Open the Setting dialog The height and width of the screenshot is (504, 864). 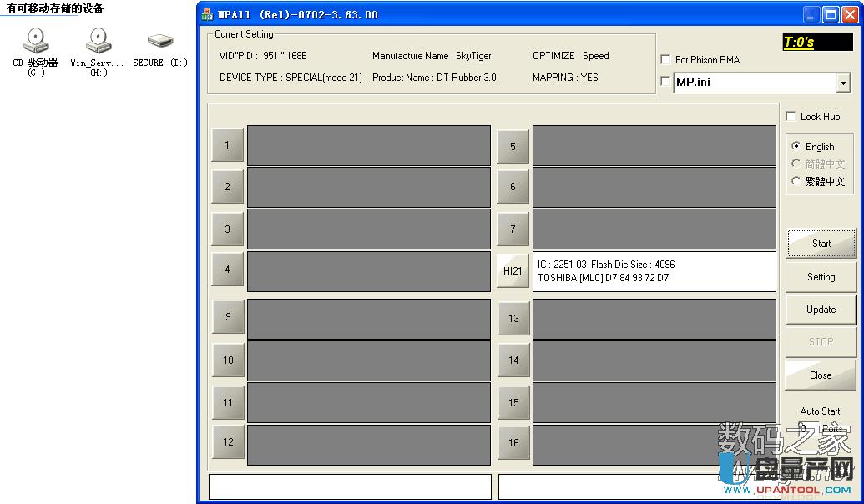(821, 276)
